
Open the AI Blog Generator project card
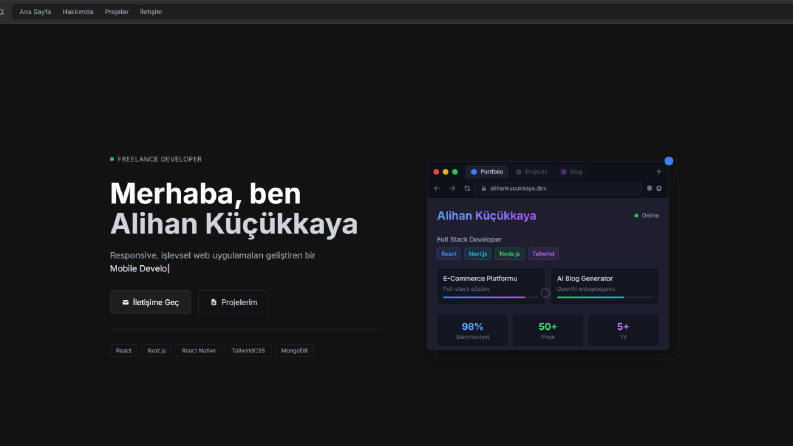coord(604,286)
